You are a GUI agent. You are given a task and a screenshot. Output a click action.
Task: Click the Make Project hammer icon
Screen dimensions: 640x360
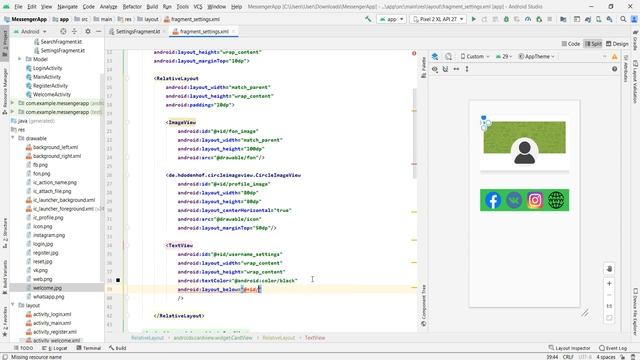pos(368,19)
